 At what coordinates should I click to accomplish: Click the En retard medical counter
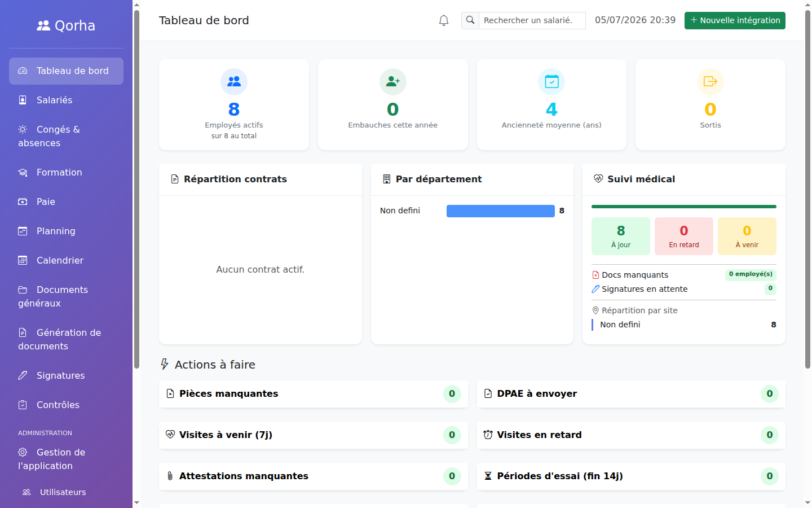[x=684, y=236]
